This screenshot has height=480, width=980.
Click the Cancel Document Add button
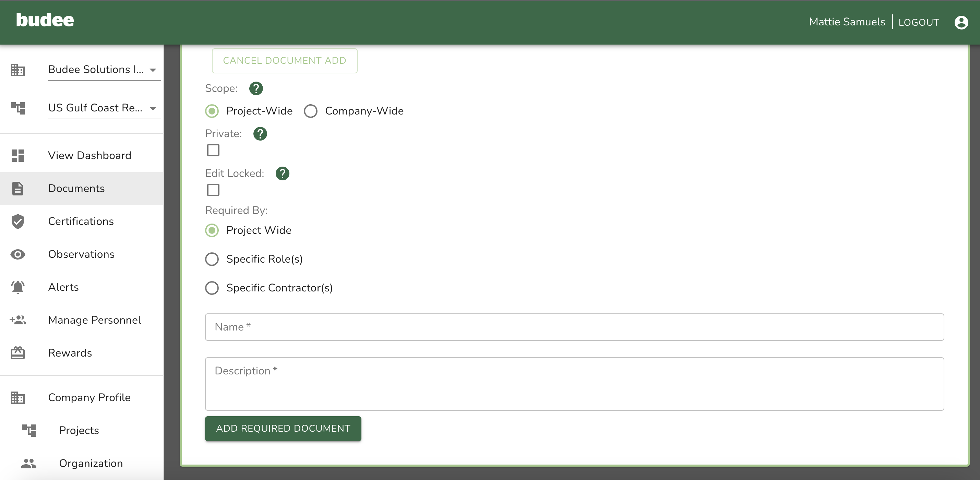pos(284,61)
